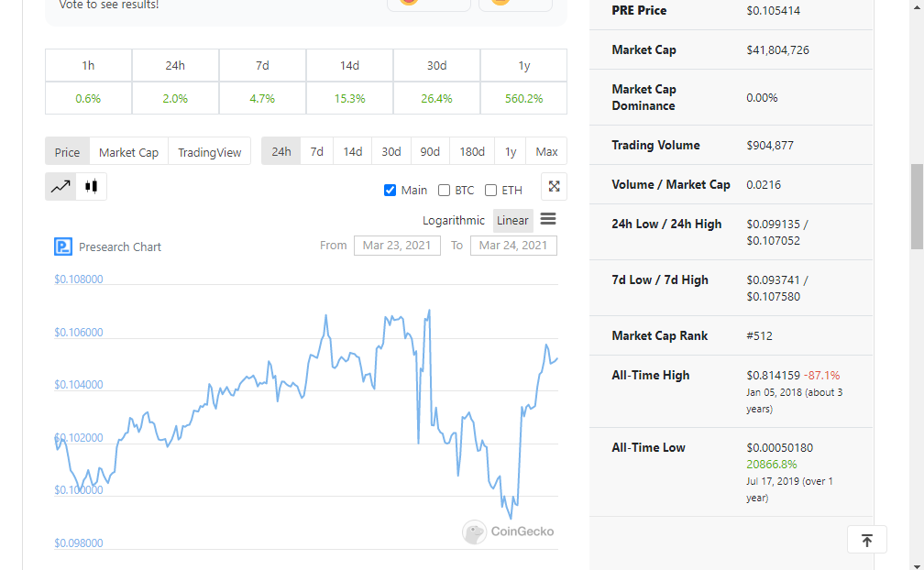The height and width of the screenshot is (570, 924).
Task: Click the Presearch logo icon
Action: [x=63, y=247]
